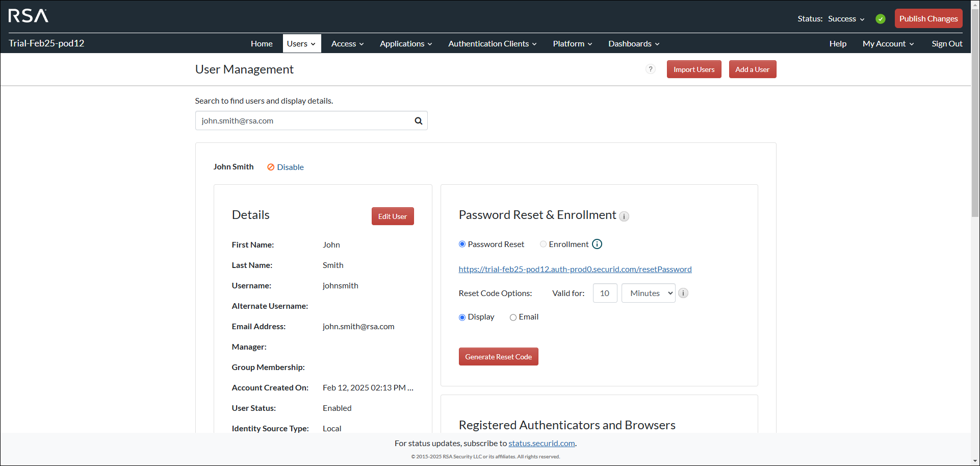This screenshot has height=466, width=980.
Task: Click the RSA logo
Action: coord(28,16)
